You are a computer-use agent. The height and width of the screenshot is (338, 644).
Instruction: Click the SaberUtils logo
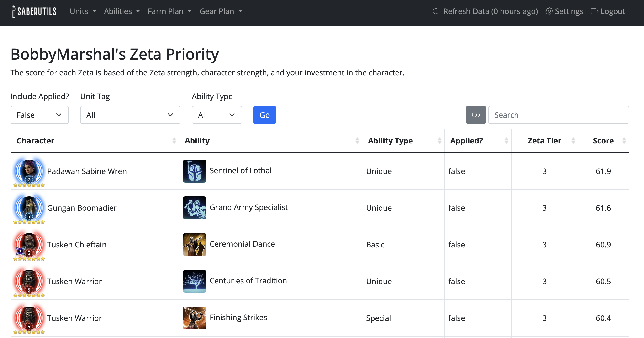pos(35,11)
